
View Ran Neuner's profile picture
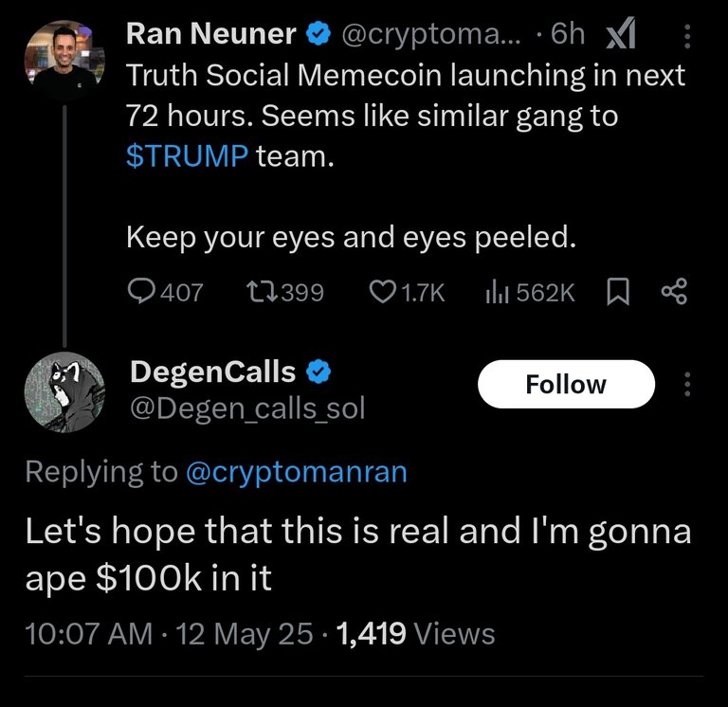[x=64, y=60]
